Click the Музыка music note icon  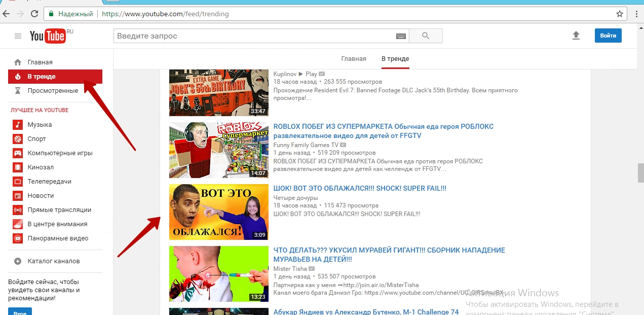coord(18,125)
